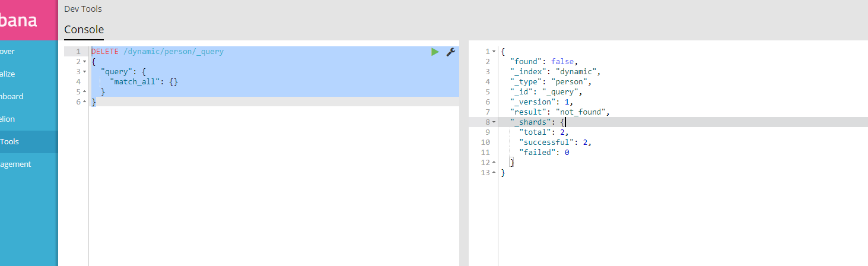Click the "_type": "person" response line

tap(551, 82)
